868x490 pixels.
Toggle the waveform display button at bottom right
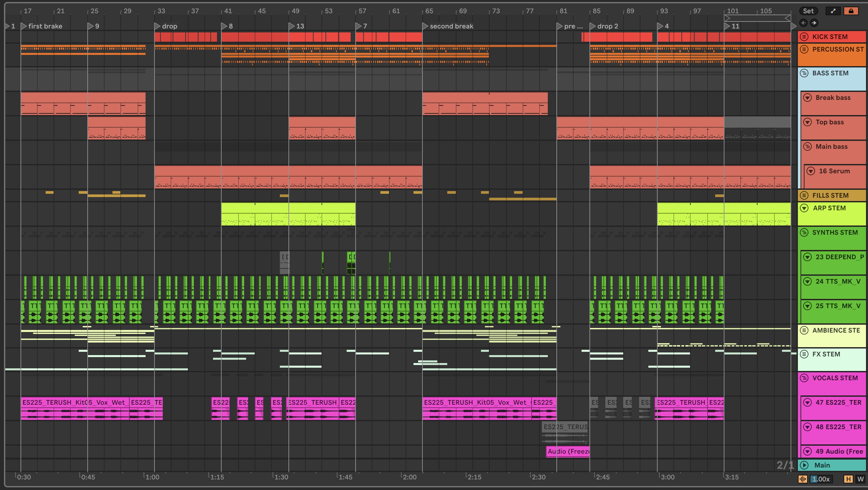[803, 479]
